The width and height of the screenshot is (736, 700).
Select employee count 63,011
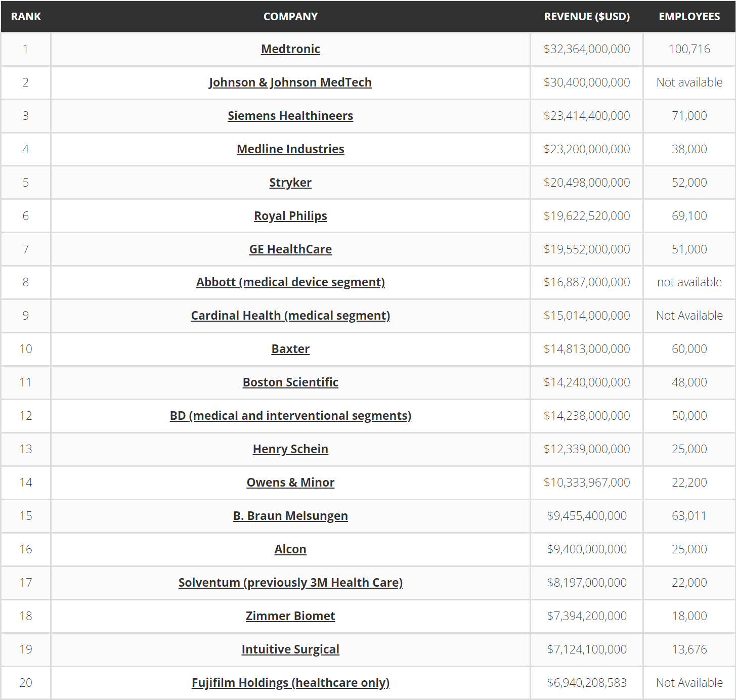coord(689,516)
